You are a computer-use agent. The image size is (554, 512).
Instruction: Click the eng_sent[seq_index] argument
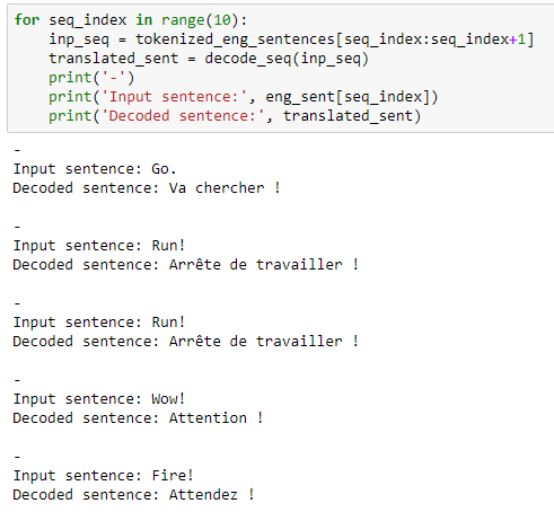[348, 97]
